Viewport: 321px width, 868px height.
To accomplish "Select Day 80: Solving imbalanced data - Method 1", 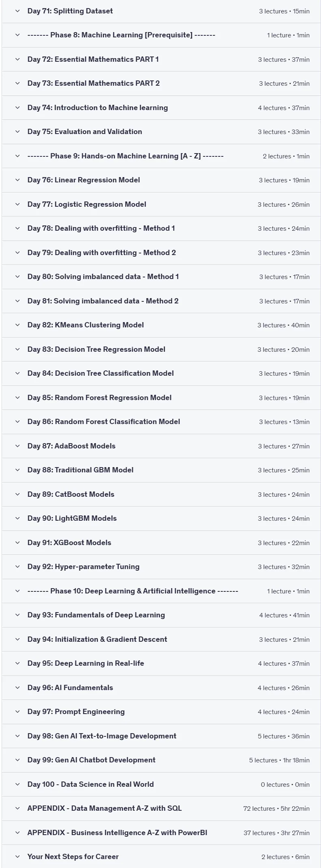I will pos(161,277).
